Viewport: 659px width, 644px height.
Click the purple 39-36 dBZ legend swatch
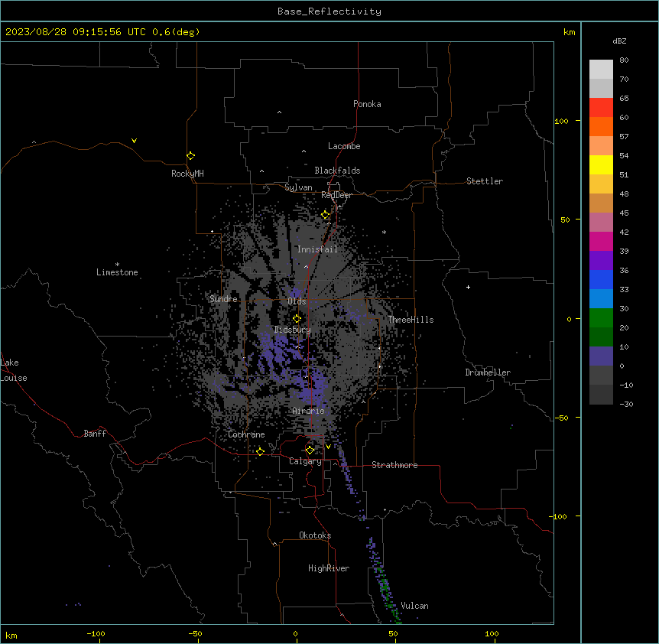pos(601,261)
